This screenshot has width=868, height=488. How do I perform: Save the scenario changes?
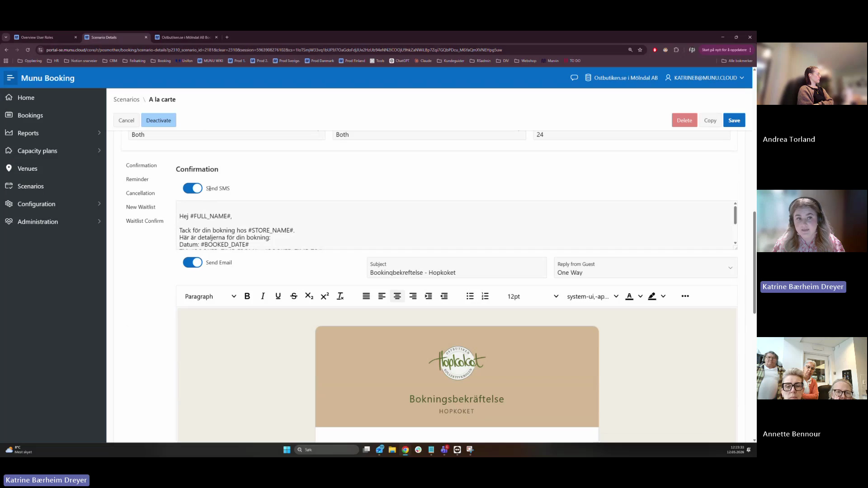734,120
